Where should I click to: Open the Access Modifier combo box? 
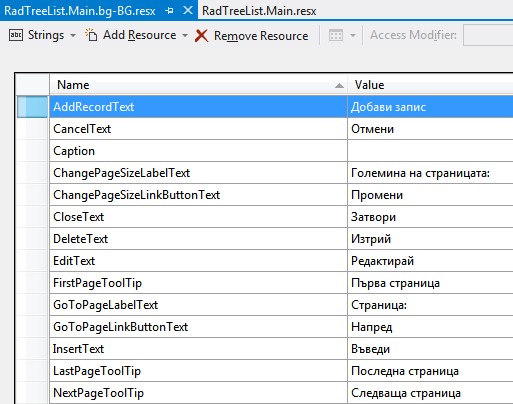pos(488,35)
